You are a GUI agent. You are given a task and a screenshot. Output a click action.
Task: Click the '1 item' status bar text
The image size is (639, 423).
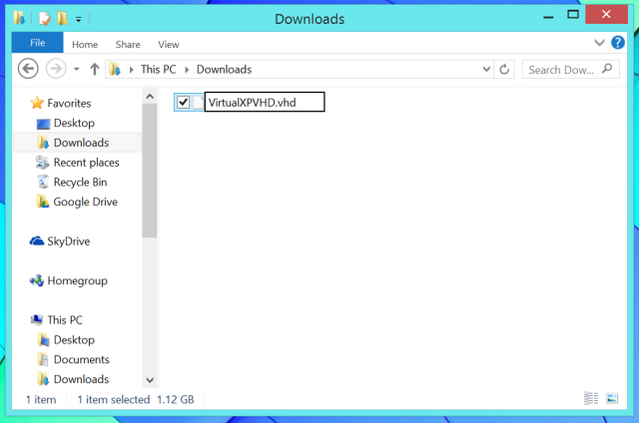(41, 400)
